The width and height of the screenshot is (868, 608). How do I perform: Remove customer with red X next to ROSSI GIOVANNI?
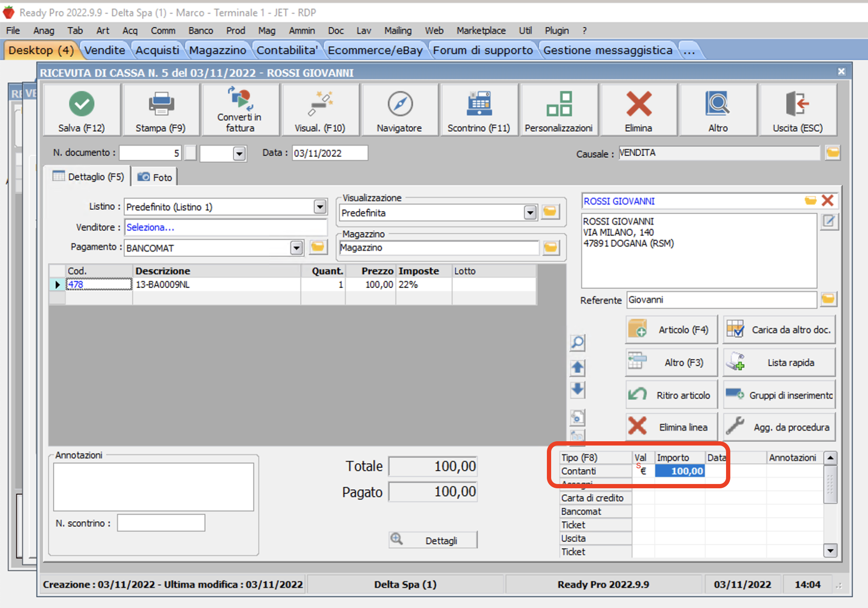(828, 201)
